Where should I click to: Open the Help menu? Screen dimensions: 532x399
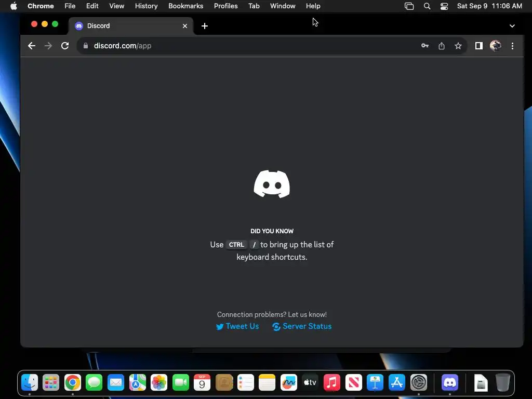point(313,6)
